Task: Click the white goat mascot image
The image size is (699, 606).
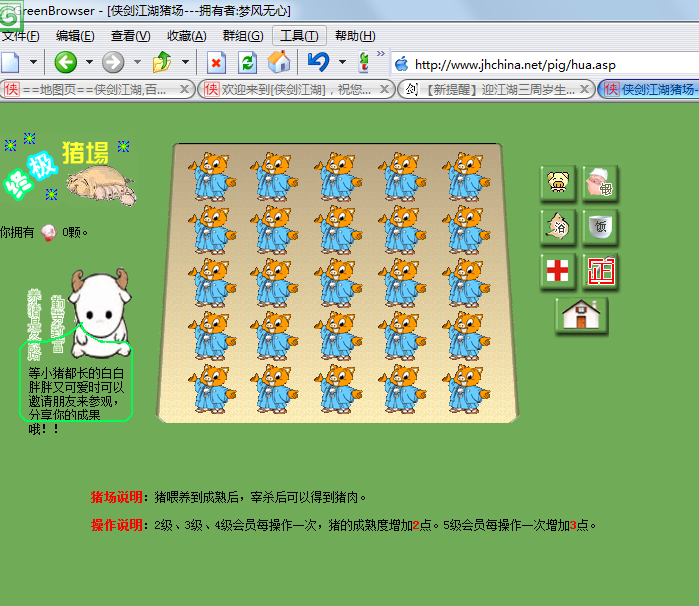Action: coord(101,312)
